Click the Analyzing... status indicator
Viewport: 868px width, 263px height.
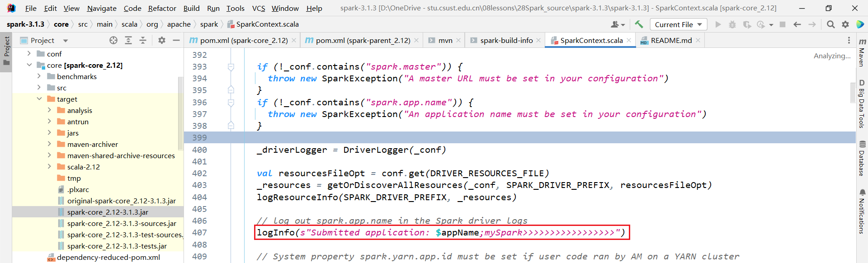click(832, 56)
